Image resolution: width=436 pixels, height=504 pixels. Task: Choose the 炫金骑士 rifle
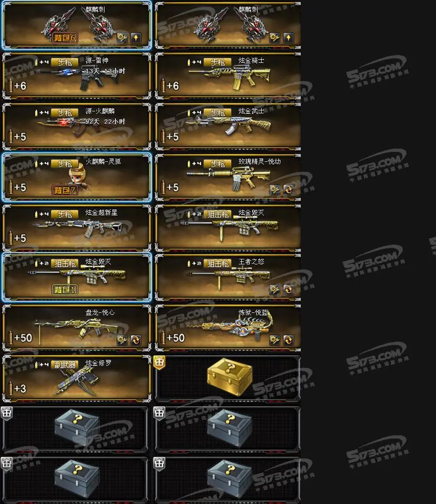click(x=228, y=76)
